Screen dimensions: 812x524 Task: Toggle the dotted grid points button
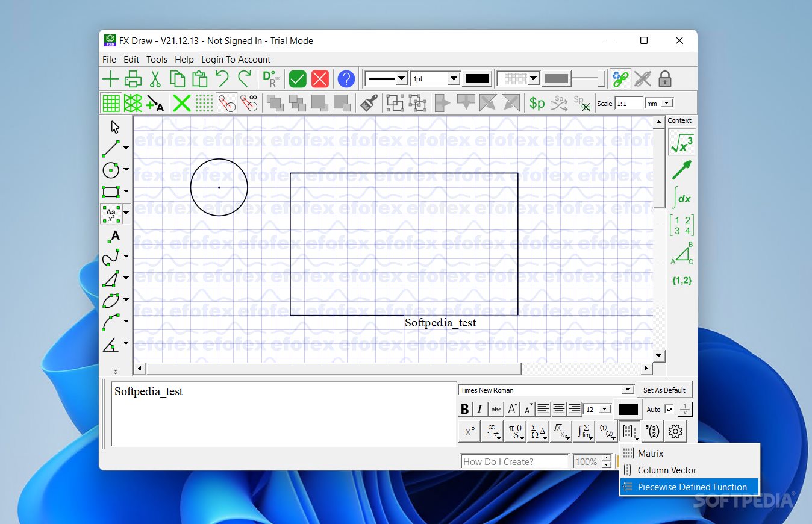point(204,103)
